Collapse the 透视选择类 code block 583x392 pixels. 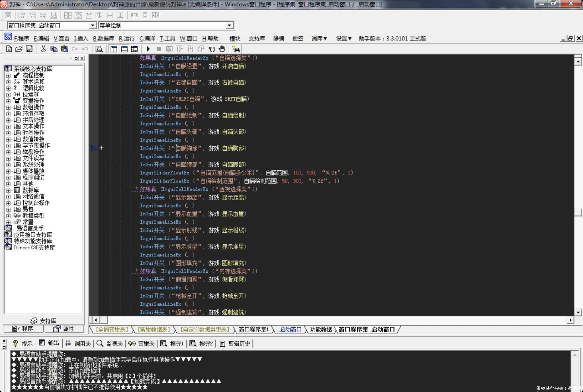135,189
